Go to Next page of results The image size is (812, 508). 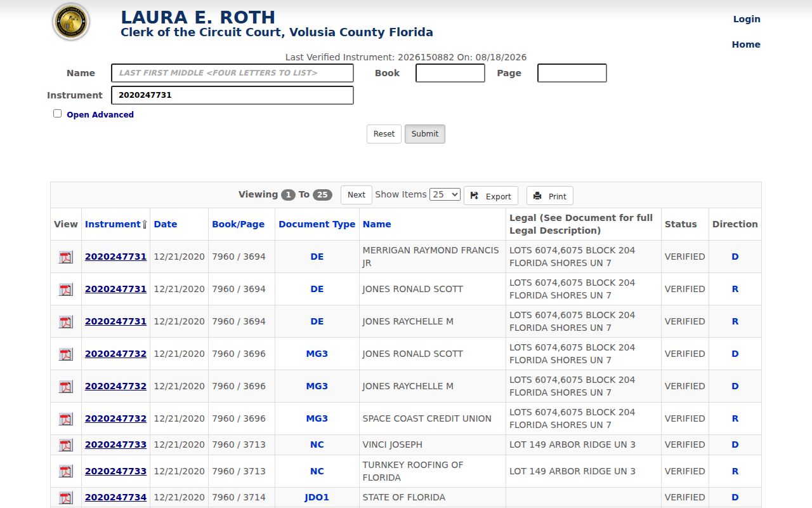[357, 195]
